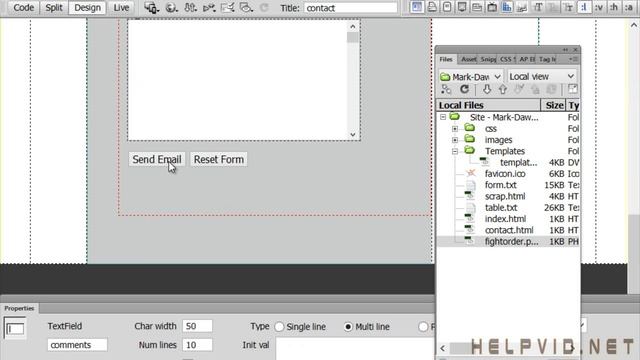The image size is (640, 360).
Task: Open Preview in Browser globe icon
Action: click(x=171, y=8)
